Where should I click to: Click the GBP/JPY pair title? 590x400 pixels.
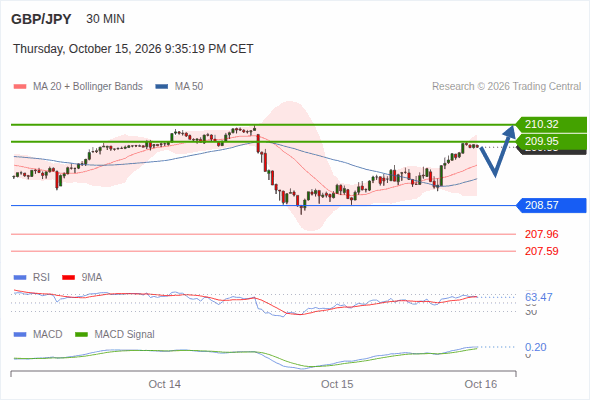(41, 19)
